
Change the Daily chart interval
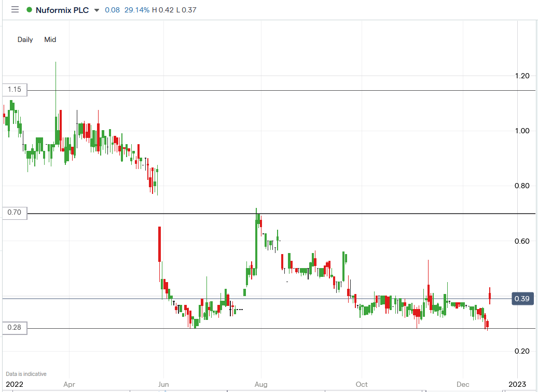[x=25, y=39]
